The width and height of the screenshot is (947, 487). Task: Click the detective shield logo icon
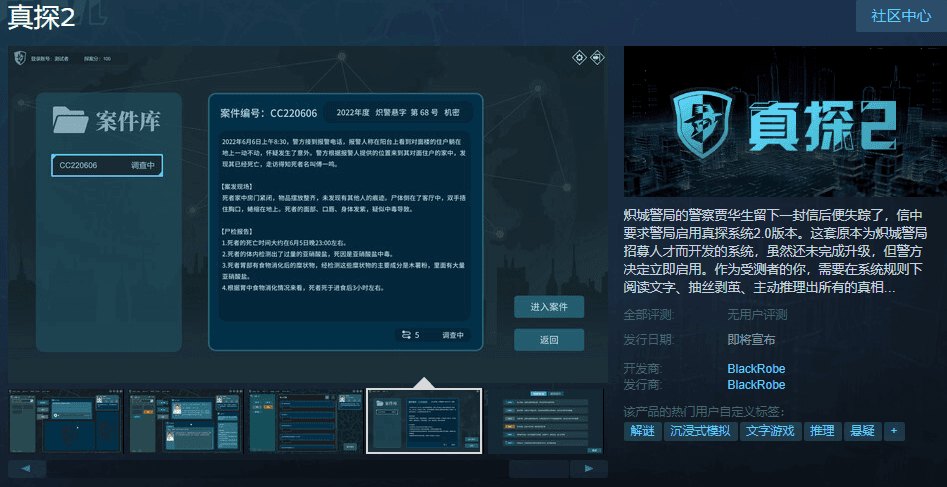[21, 59]
